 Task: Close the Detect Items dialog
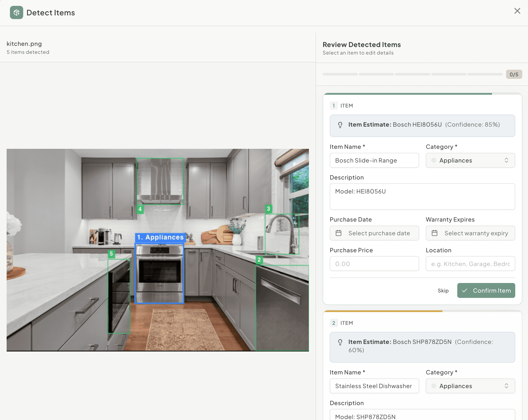click(517, 11)
